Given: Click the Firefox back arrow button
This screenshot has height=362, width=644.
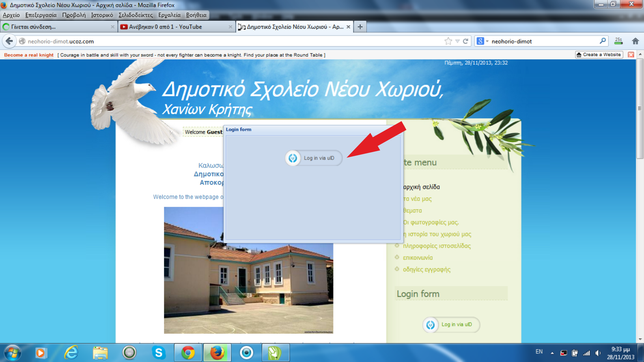Looking at the screenshot, I should [9, 41].
